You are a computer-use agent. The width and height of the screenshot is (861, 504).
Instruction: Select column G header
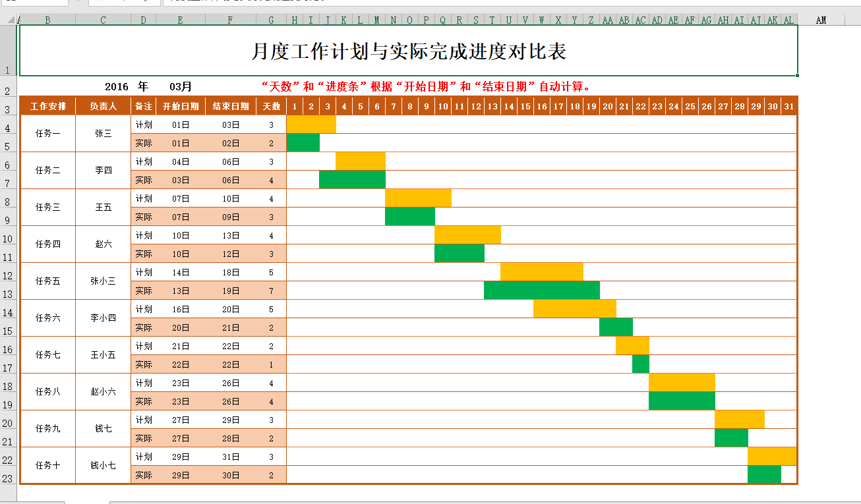(272, 20)
